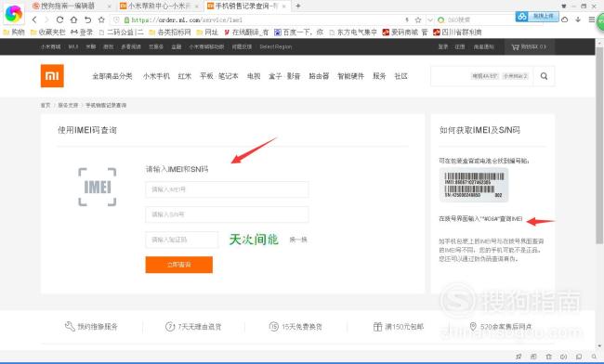Image resolution: width=604 pixels, height=364 pixels.
Task: Click the trash icon in status bar
Action: [549, 357]
